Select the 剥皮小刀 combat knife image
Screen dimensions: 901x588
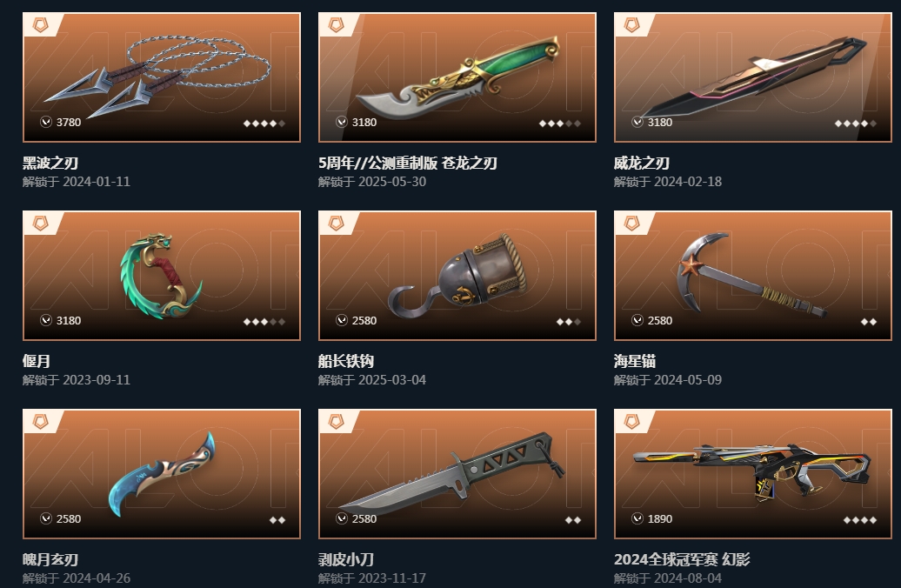457,474
